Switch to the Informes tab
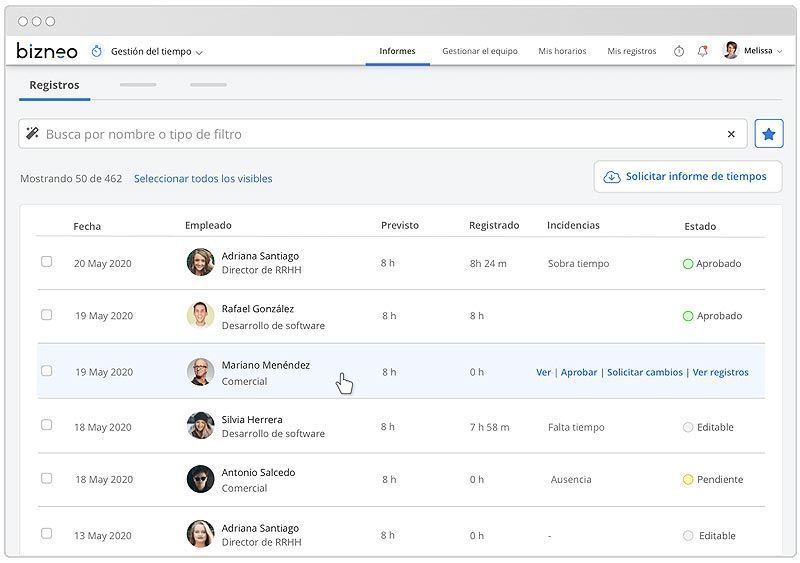The image size is (800, 563). pyautogui.click(x=397, y=51)
